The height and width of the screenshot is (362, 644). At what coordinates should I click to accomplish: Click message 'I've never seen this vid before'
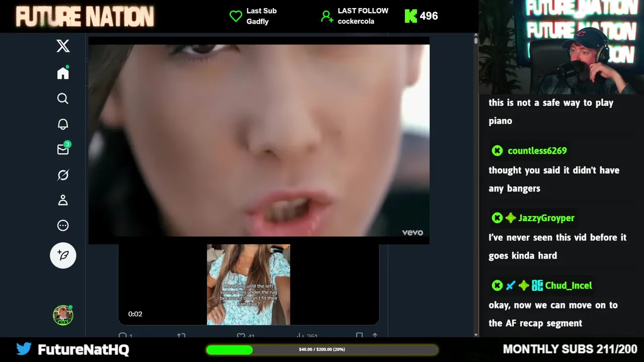557,246
